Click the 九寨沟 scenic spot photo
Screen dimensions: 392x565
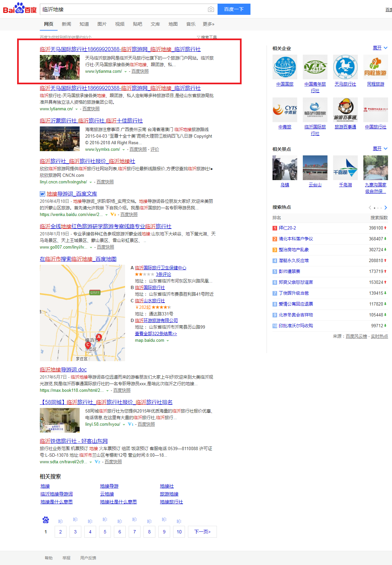click(376, 168)
